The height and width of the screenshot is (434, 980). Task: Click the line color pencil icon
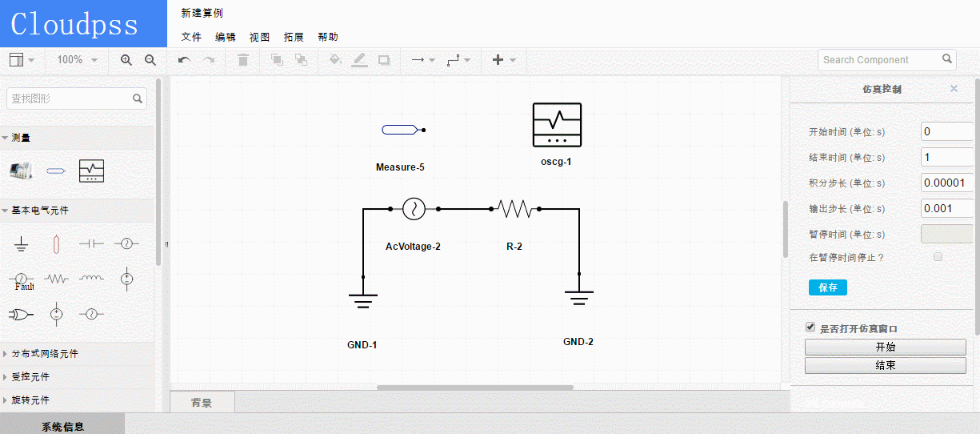point(360,60)
